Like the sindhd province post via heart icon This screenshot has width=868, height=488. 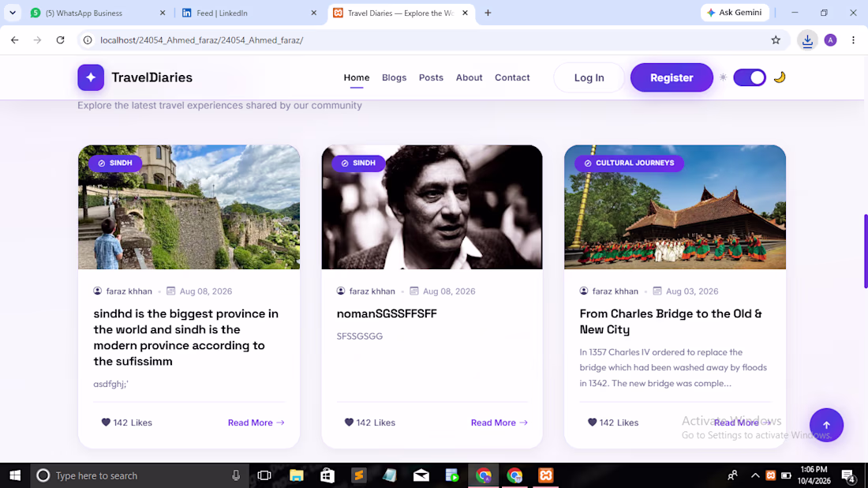[x=106, y=422]
